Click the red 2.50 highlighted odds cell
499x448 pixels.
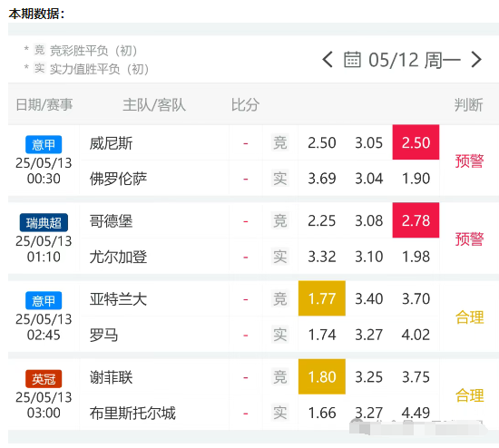tap(416, 142)
